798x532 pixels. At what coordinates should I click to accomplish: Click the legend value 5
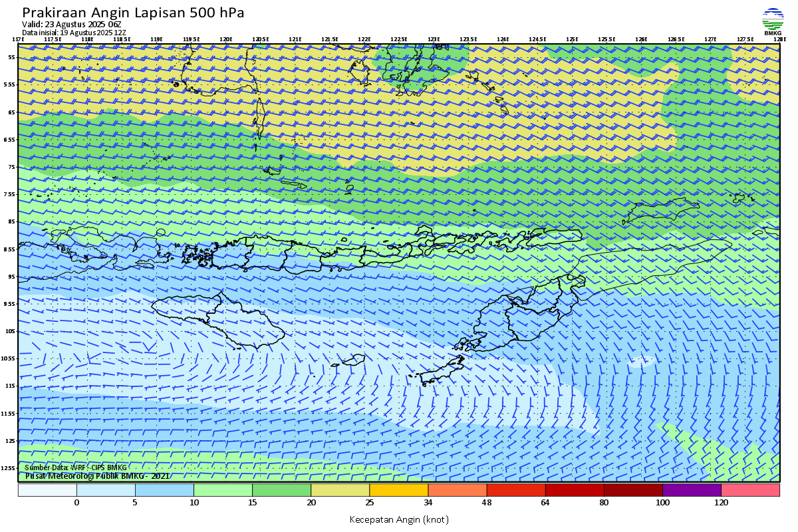135,503
